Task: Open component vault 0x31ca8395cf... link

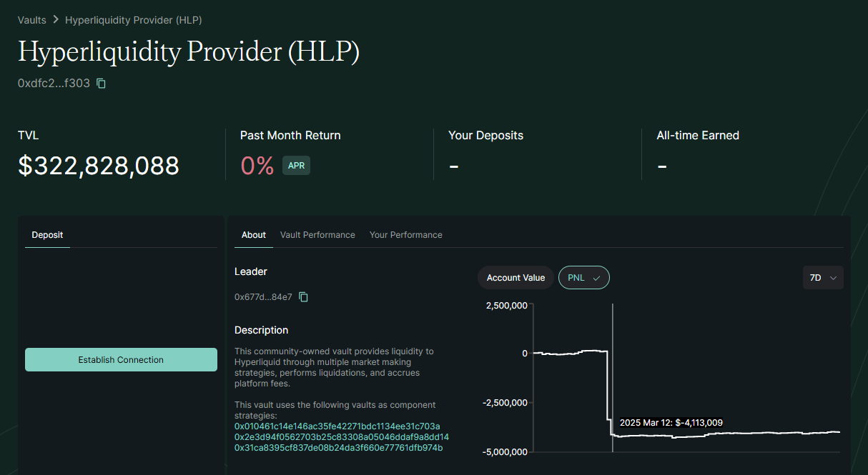Action: point(339,448)
